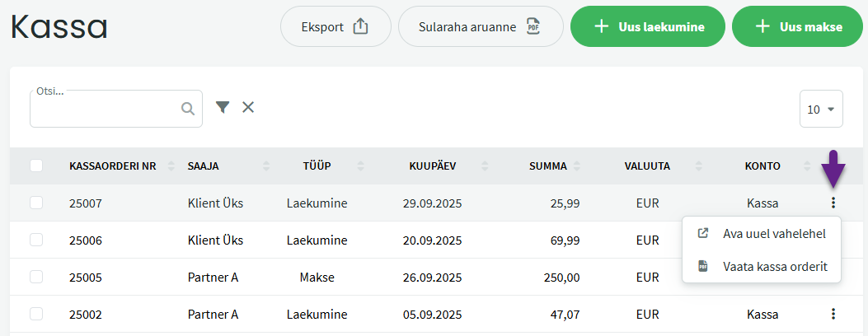This screenshot has height=336, width=868.
Task: Check the box for order 25007
Action: pyautogui.click(x=36, y=203)
